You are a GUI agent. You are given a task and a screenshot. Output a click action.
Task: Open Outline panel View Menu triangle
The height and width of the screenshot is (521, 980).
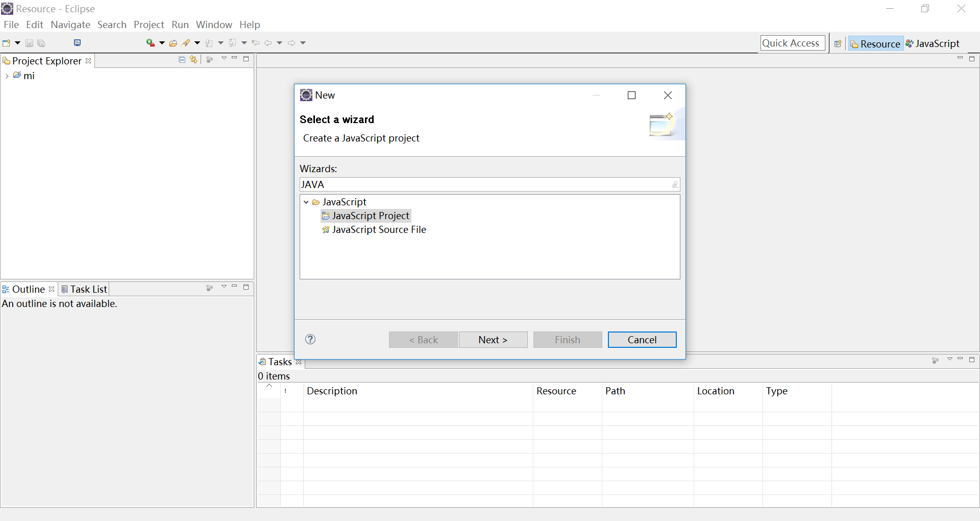(x=224, y=287)
